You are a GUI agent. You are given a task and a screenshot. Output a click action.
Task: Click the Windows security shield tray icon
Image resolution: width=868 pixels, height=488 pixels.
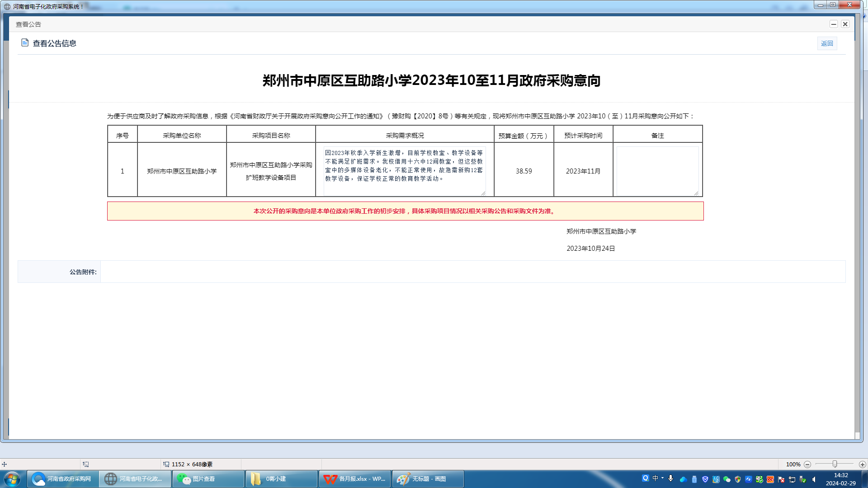coord(738,479)
